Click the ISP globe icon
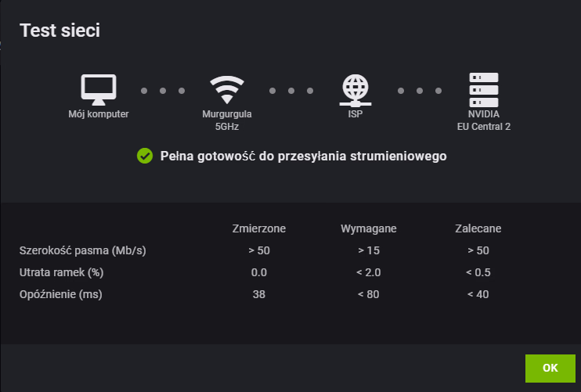 click(355, 90)
